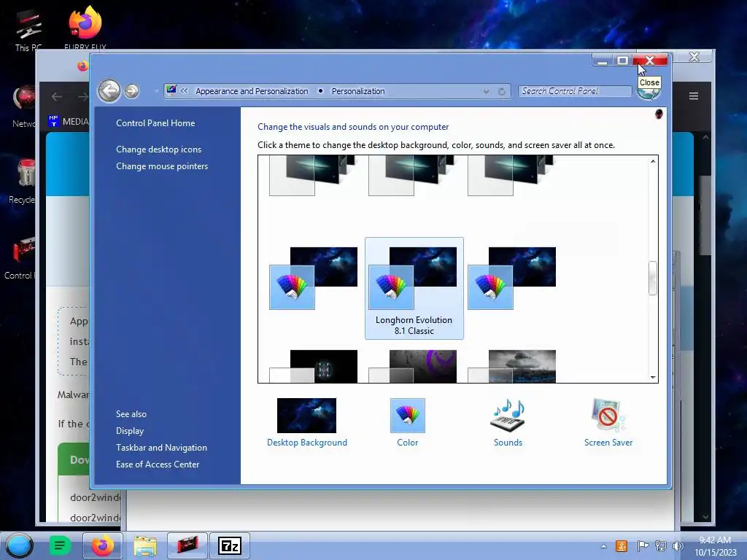Open the recent locations dropdown beside navigation arrows
The width and height of the screenshot is (747, 560).
pos(156,91)
